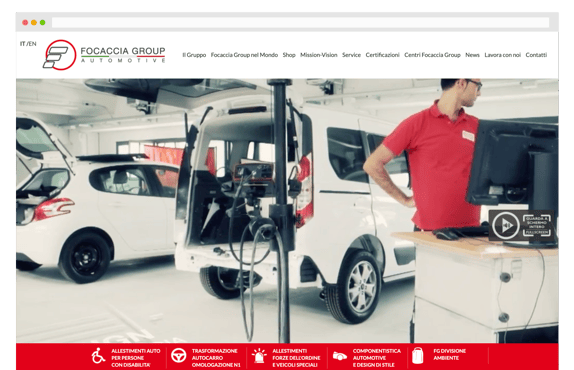Click the steering wheel icon
The image size is (574, 370).
[x=178, y=355]
